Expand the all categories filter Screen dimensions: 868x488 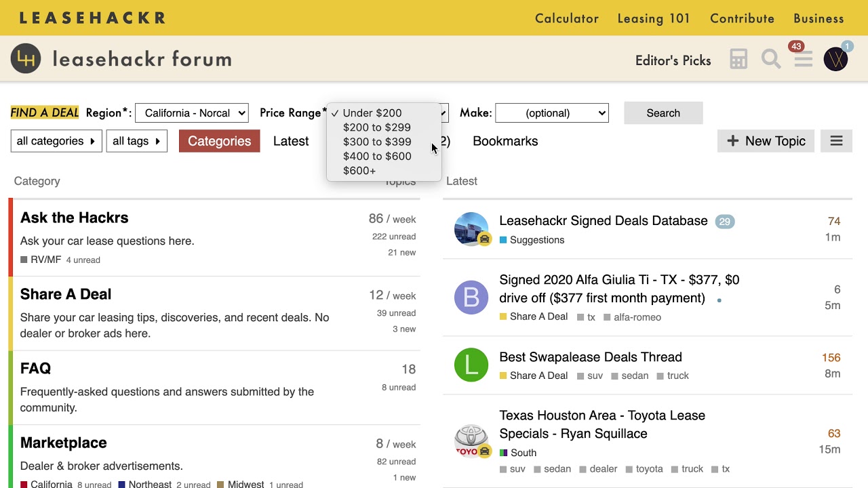(x=56, y=141)
